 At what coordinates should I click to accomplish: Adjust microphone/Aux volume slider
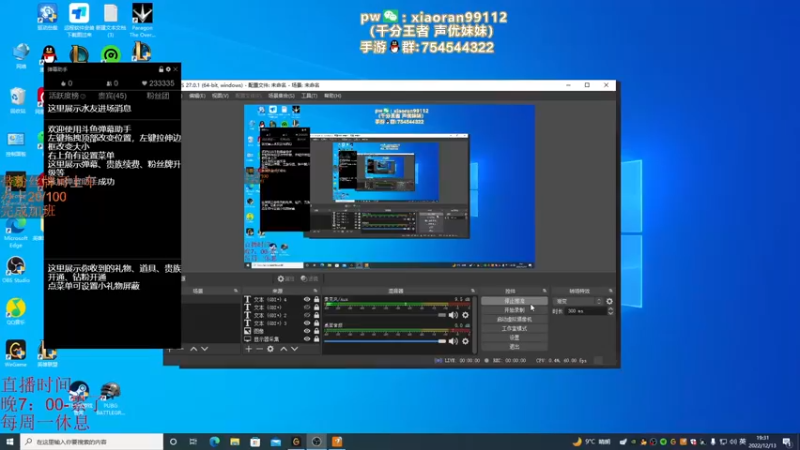(385, 315)
